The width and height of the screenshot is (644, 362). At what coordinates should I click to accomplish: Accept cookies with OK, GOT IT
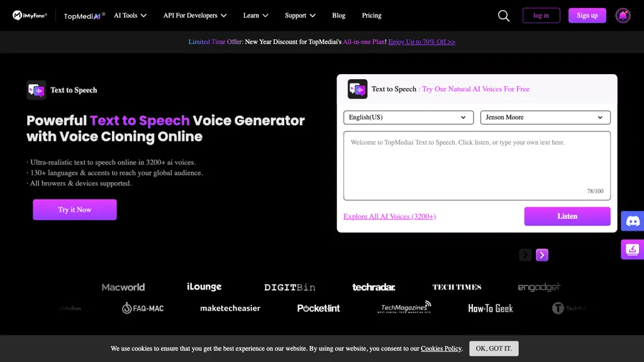(494, 348)
